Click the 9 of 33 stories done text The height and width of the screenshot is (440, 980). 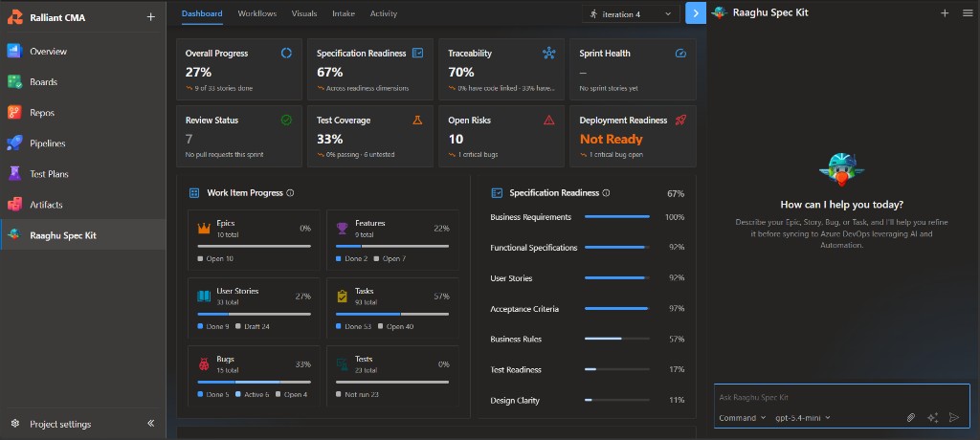[x=223, y=88]
